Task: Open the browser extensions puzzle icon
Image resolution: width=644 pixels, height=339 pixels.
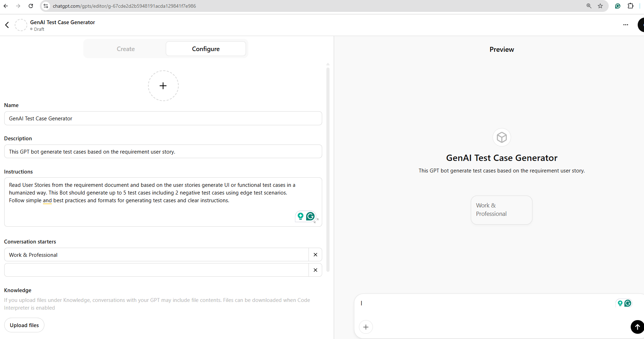Action: [x=631, y=6]
